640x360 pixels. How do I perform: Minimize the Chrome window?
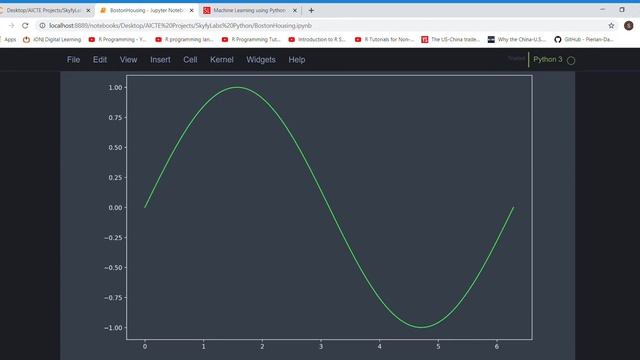tap(602, 9)
